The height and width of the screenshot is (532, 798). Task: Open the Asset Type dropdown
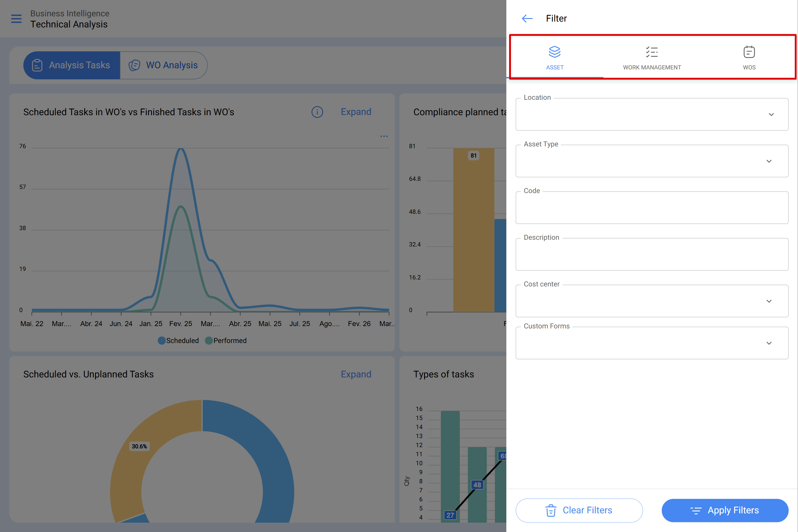[652, 161]
